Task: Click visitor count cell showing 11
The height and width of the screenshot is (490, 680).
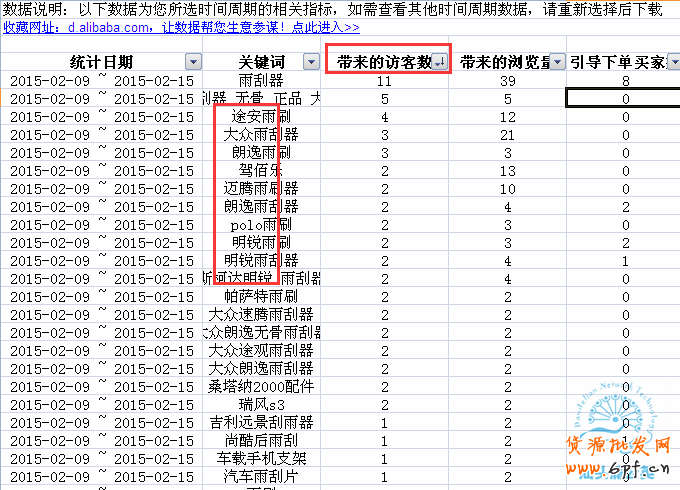Action: click(x=385, y=80)
